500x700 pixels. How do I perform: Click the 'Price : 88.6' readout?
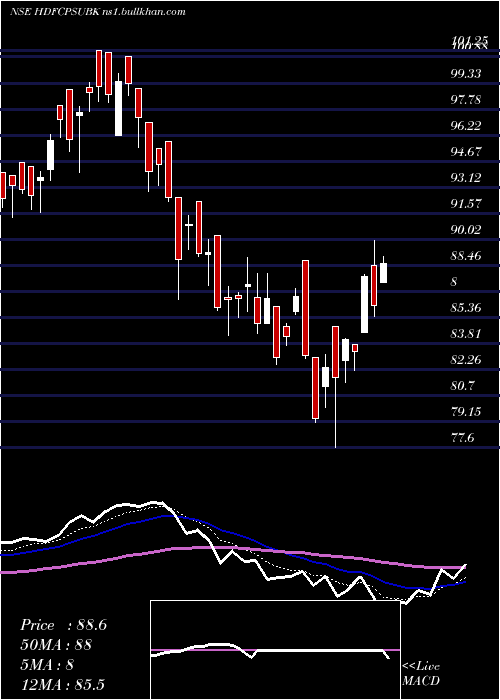click(63, 625)
